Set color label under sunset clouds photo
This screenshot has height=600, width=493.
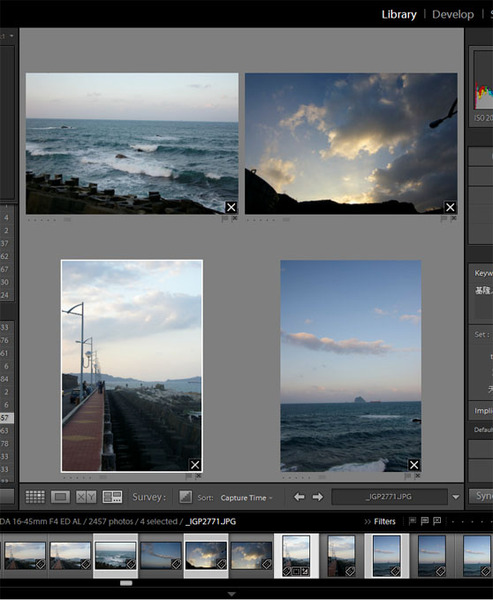[286, 220]
